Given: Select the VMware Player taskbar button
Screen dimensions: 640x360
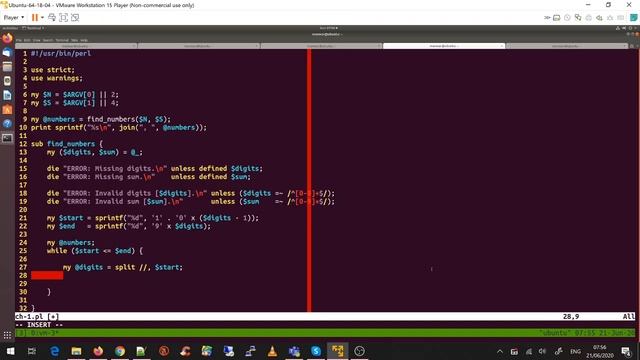Looking at the screenshot, I should click(338, 351).
